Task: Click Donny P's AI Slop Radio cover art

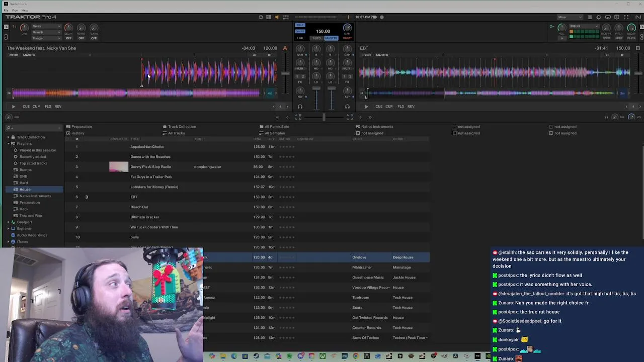Action: (119, 167)
